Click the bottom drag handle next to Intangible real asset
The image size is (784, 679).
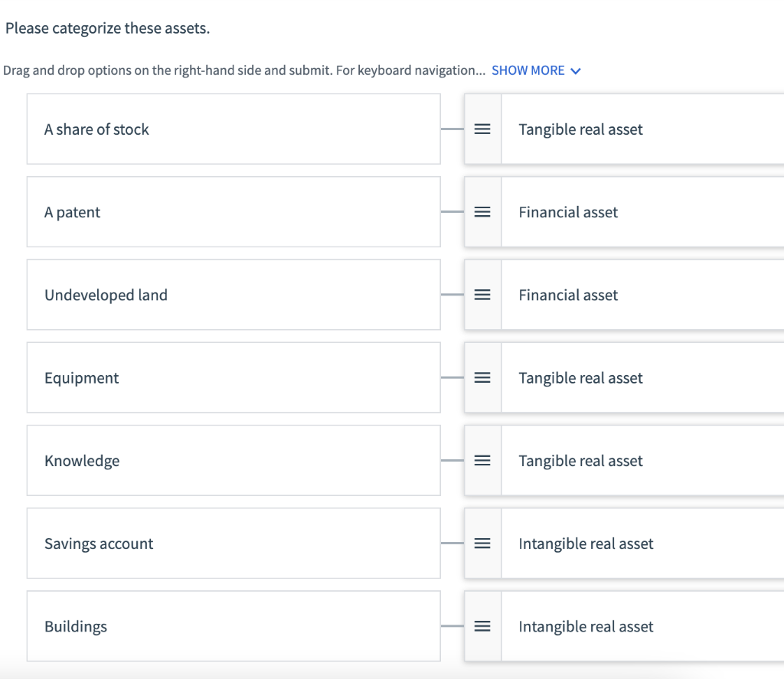[482, 625]
